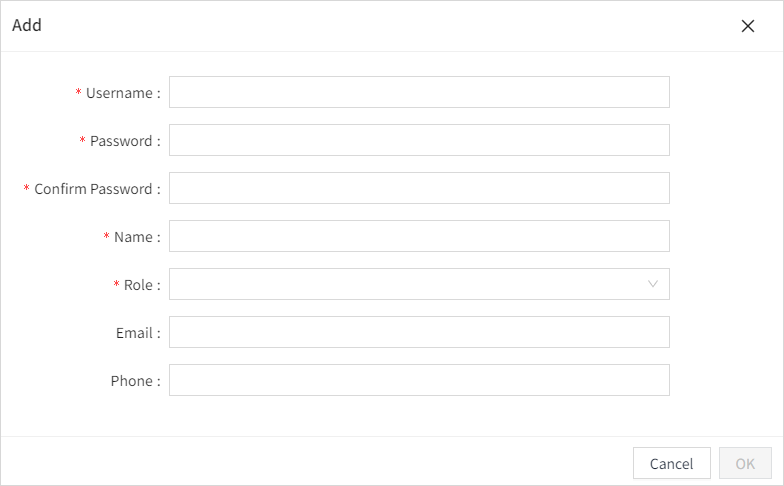Screen dimensions: 784x486
Task: Click the Email input field
Action: point(419,332)
